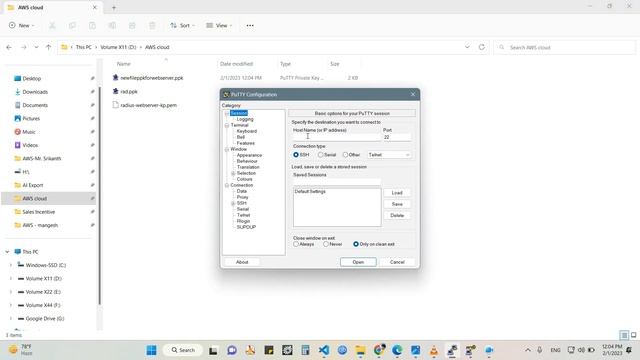The width and height of the screenshot is (640, 360).
Task: Click the Cut icon in Explorer toolbar
Action: [52, 25]
